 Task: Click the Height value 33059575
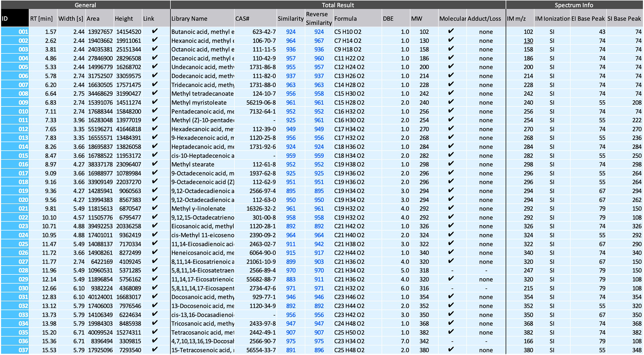coord(129,76)
